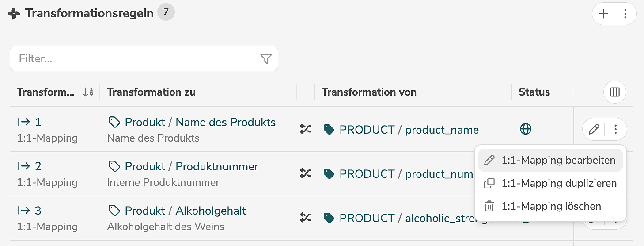Open the three-dot menu beside plus icon

click(x=625, y=14)
